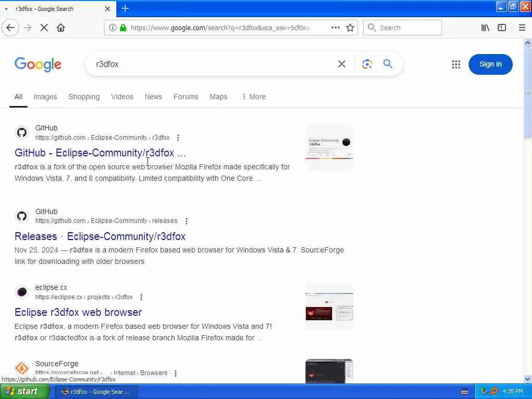Image resolution: width=532 pixels, height=399 pixels.
Task: Click the page scrollbar up arrow
Action: (528, 43)
